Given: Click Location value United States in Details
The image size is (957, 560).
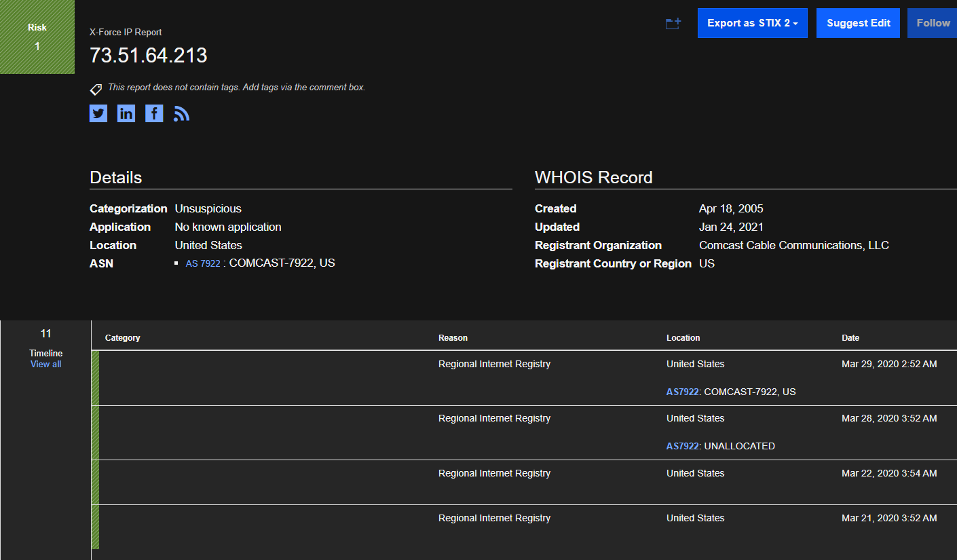Looking at the screenshot, I should click(208, 245).
